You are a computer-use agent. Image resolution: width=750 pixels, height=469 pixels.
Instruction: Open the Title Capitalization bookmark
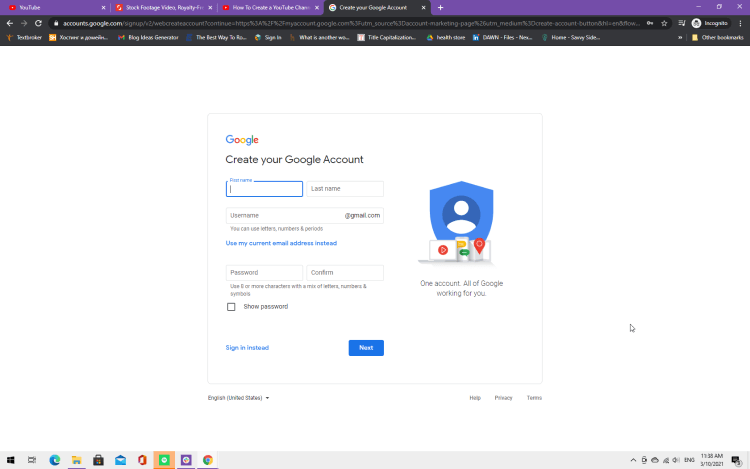(387, 37)
